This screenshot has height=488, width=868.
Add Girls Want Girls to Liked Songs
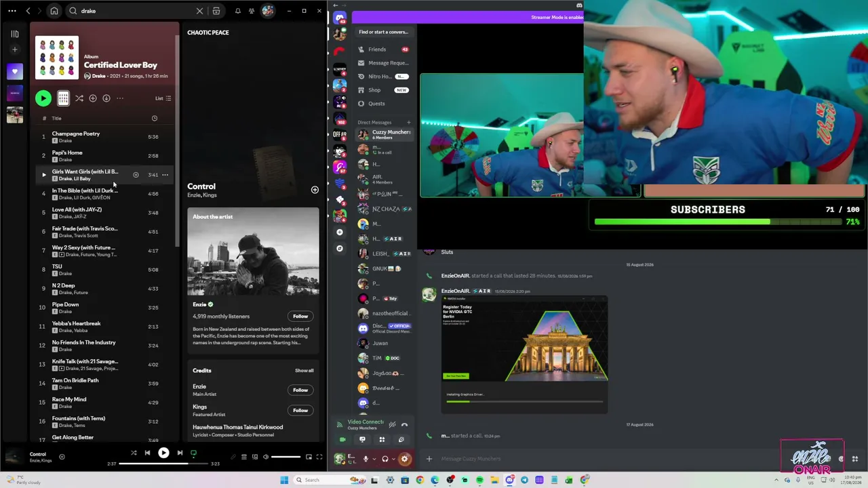(x=136, y=175)
